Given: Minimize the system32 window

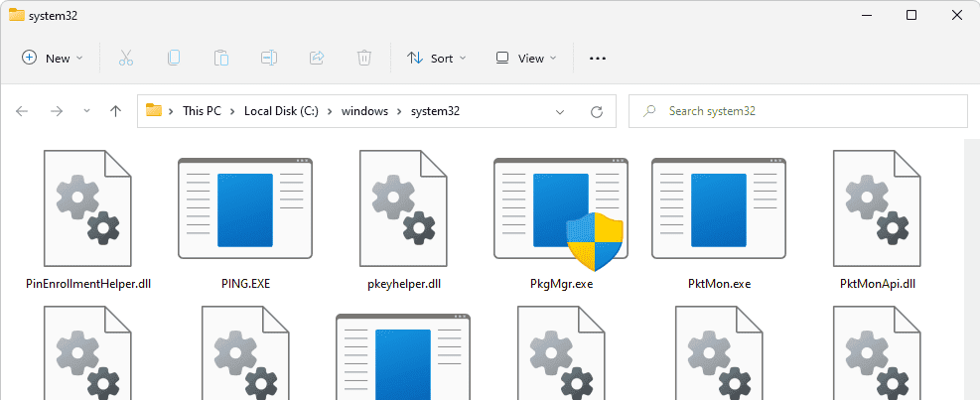Looking at the screenshot, I should click(x=866, y=16).
